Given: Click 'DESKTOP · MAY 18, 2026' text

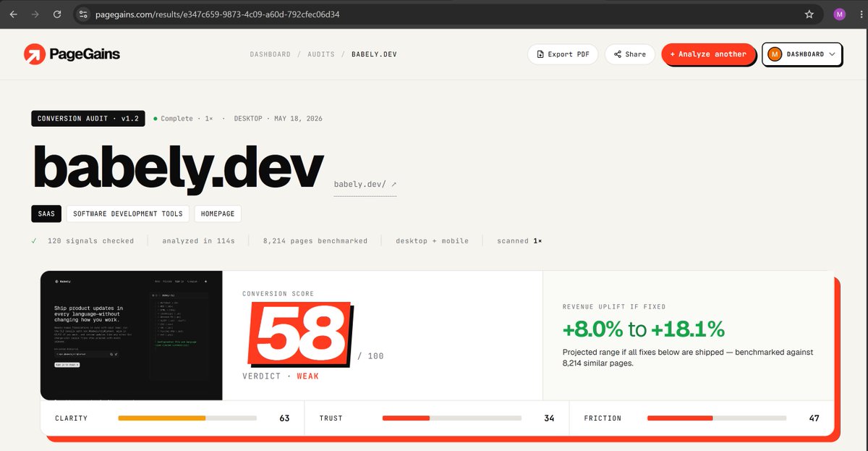Looking at the screenshot, I should pos(278,118).
